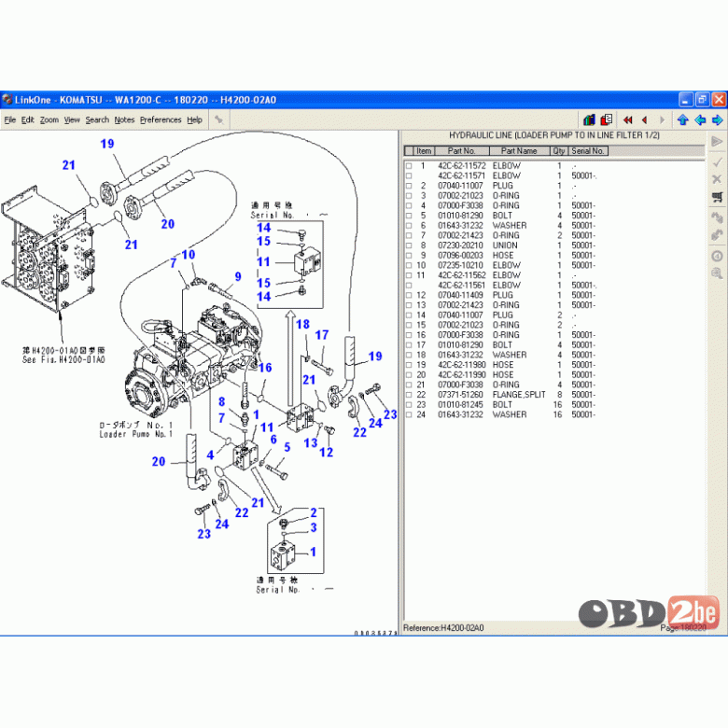The height and width of the screenshot is (728, 728).
Task: Tick checkbox for item 1 ELBOW 42C-62-11572
Action: [409, 166]
